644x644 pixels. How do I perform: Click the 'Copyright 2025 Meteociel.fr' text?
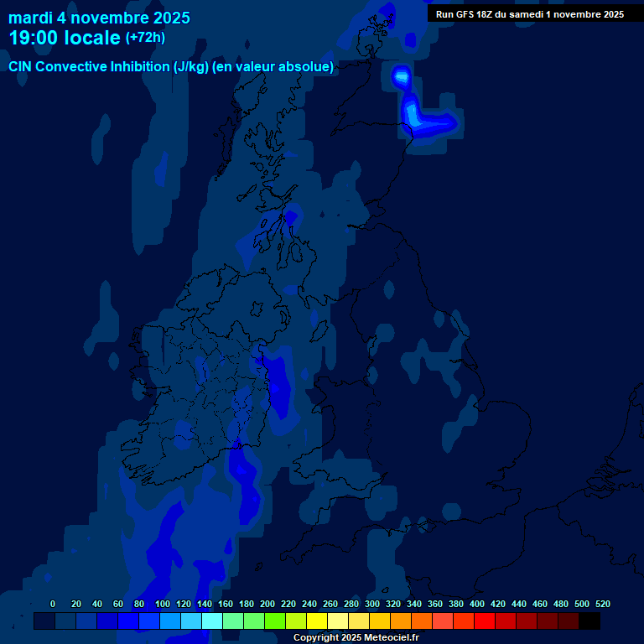coord(356,637)
